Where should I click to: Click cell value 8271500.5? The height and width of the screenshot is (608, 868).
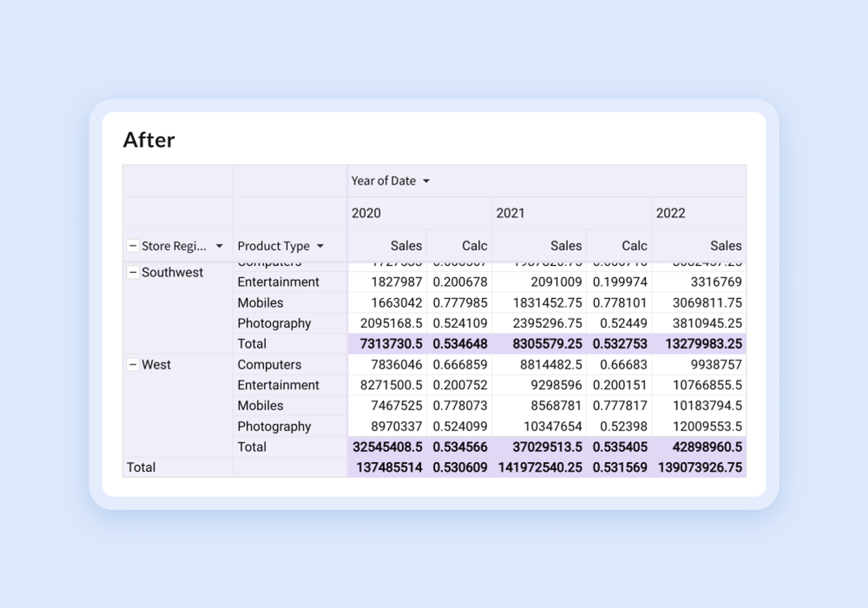(x=391, y=385)
